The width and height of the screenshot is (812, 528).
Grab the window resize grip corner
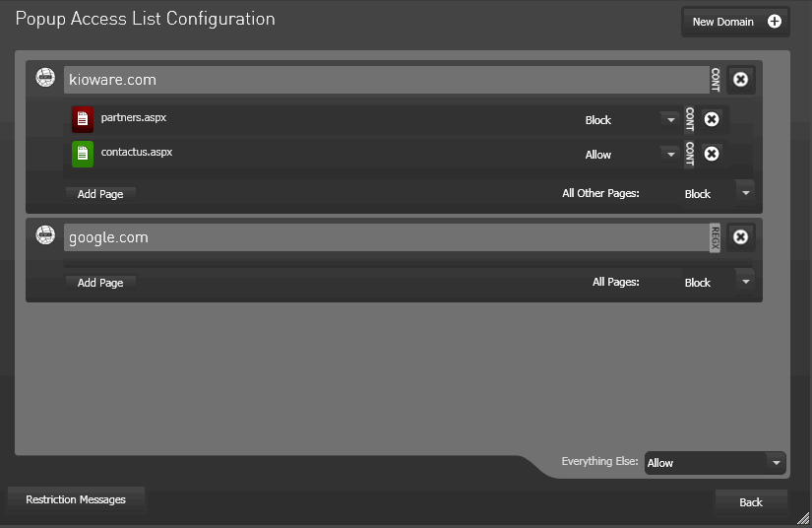[x=803, y=519]
